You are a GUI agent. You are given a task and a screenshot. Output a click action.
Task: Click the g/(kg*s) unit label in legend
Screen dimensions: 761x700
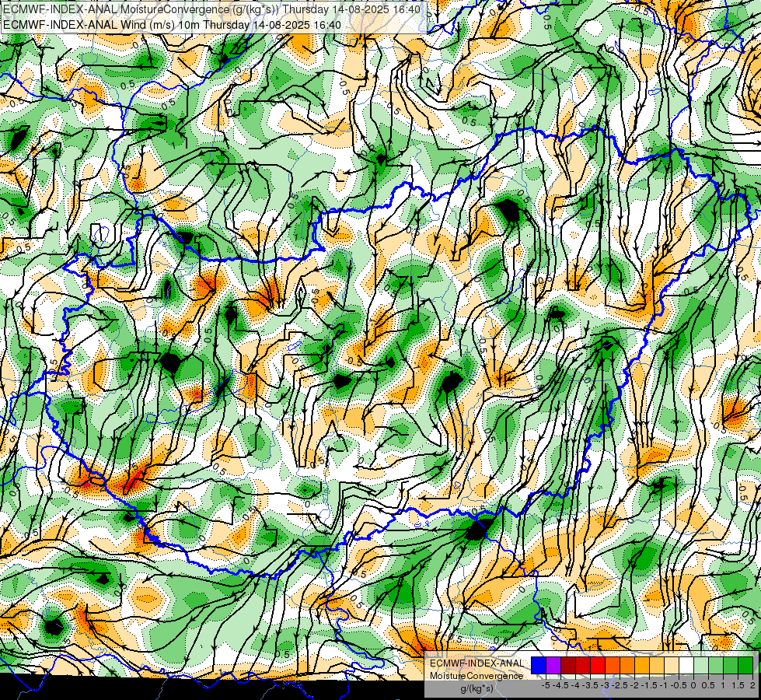476,689
